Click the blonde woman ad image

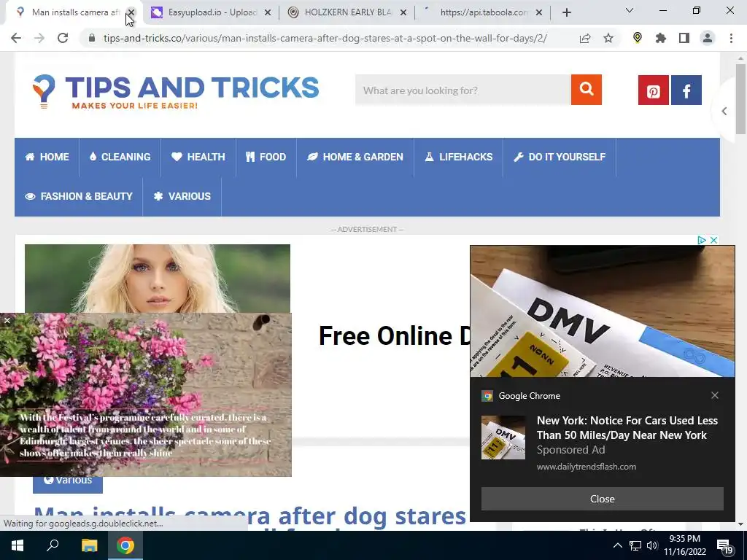[x=158, y=279]
